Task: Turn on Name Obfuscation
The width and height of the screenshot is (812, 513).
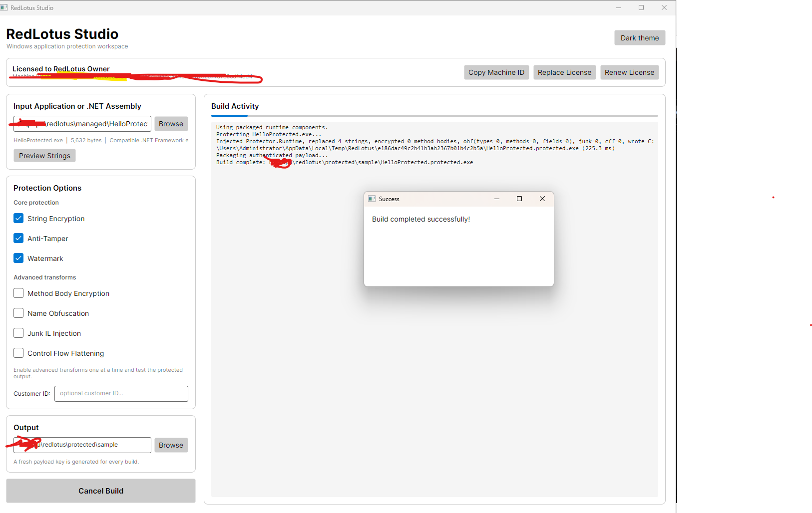Action: (x=18, y=313)
